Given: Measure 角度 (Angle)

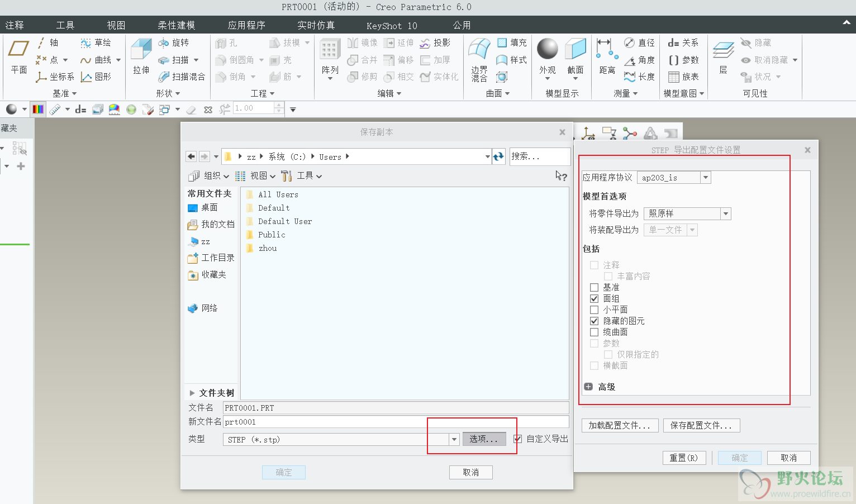Looking at the screenshot, I should (640, 60).
